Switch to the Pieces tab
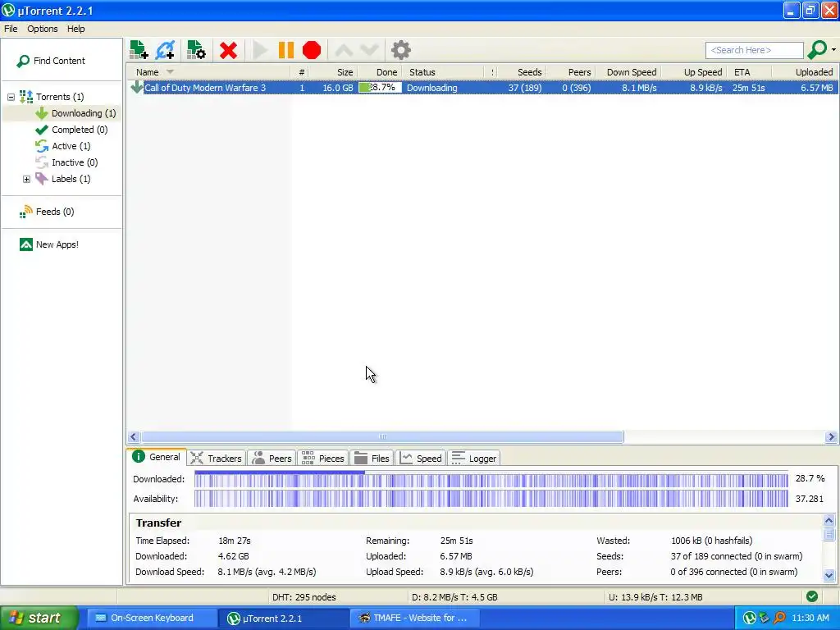The image size is (840, 630). pyautogui.click(x=323, y=459)
